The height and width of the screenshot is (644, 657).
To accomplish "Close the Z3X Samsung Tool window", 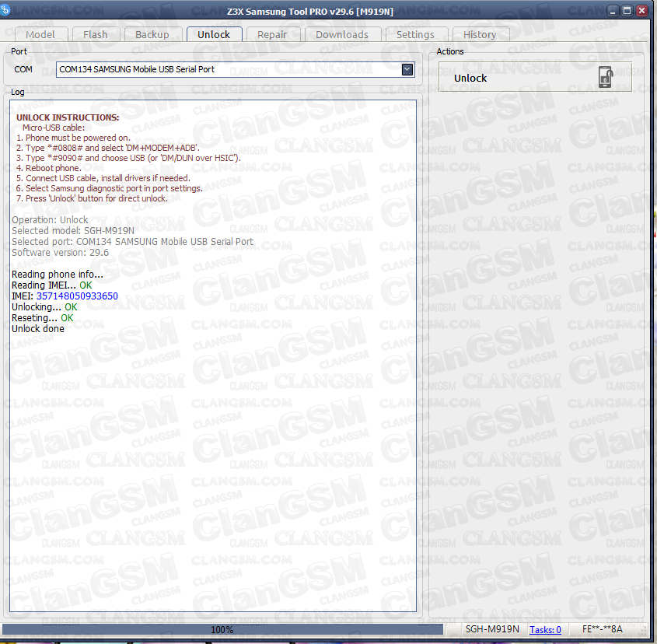I will click(641, 11).
